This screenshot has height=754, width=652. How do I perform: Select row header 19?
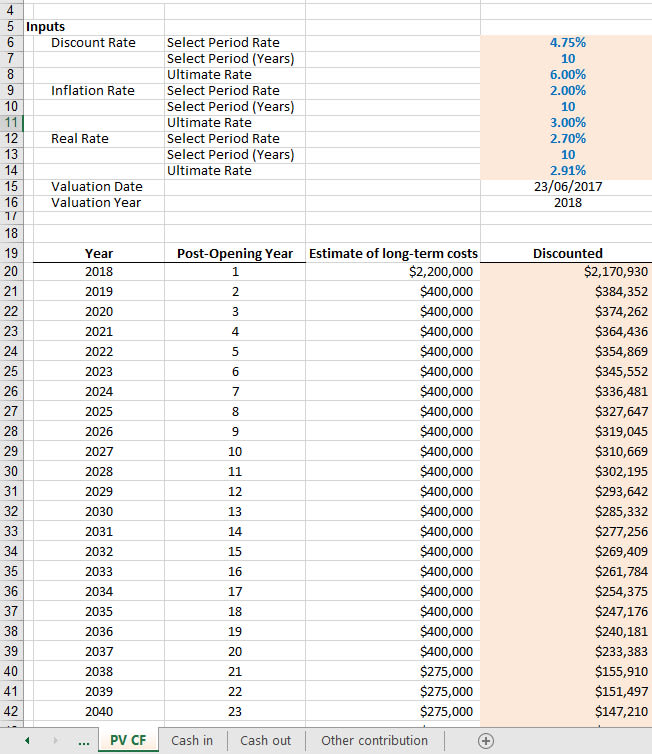(11, 253)
